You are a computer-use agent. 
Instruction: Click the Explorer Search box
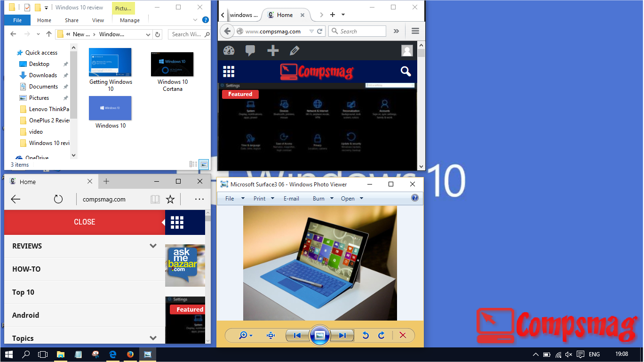[x=189, y=34]
